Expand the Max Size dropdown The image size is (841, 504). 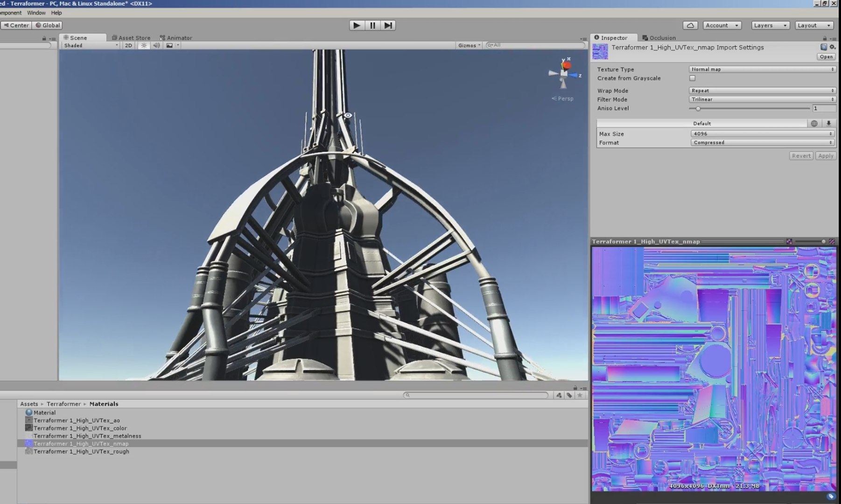pyautogui.click(x=762, y=134)
